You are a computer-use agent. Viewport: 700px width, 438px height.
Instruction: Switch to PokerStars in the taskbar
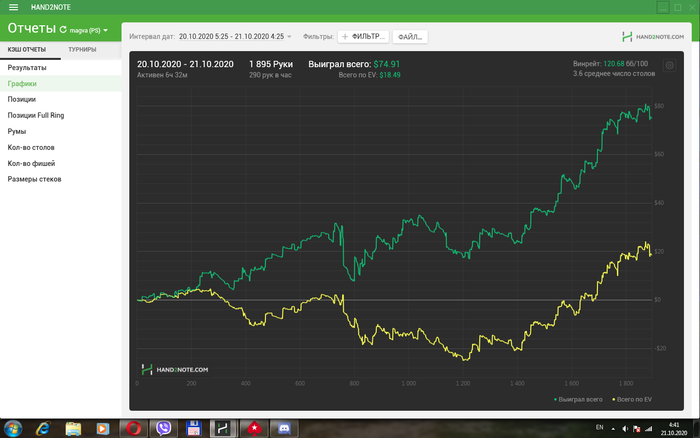[x=254, y=429]
